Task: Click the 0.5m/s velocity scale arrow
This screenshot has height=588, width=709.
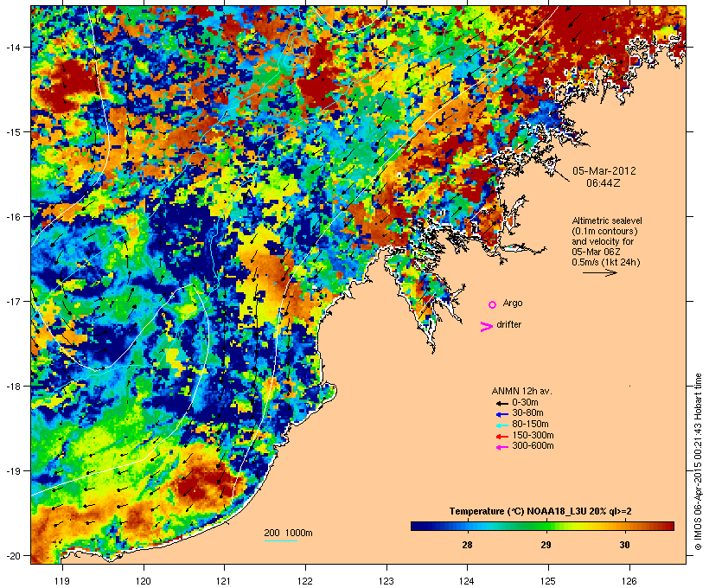Action: coord(599,272)
